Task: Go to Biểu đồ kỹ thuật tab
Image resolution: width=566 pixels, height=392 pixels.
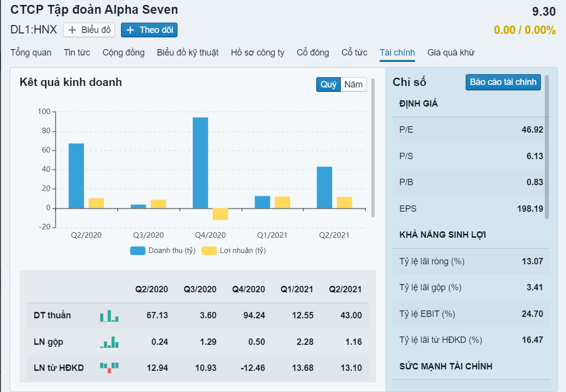Action: (x=187, y=53)
